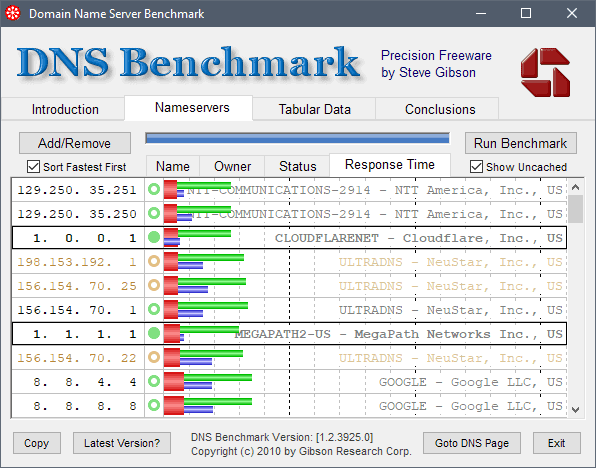Viewport: 596px width, 468px height.
Task: Select IP address 156.154. 70. 1
Action: tap(77, 310)
